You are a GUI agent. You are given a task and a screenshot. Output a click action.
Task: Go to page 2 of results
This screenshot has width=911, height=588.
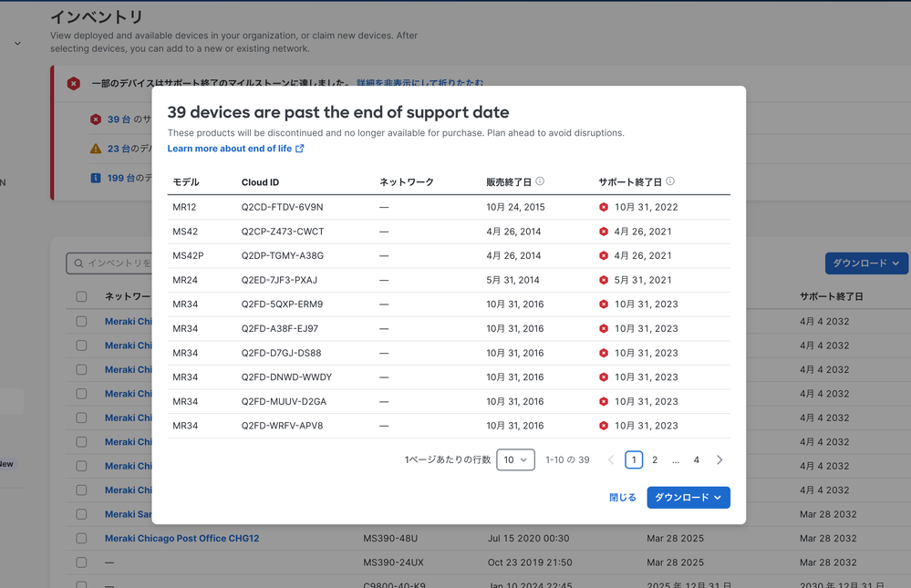pos(655,460)
